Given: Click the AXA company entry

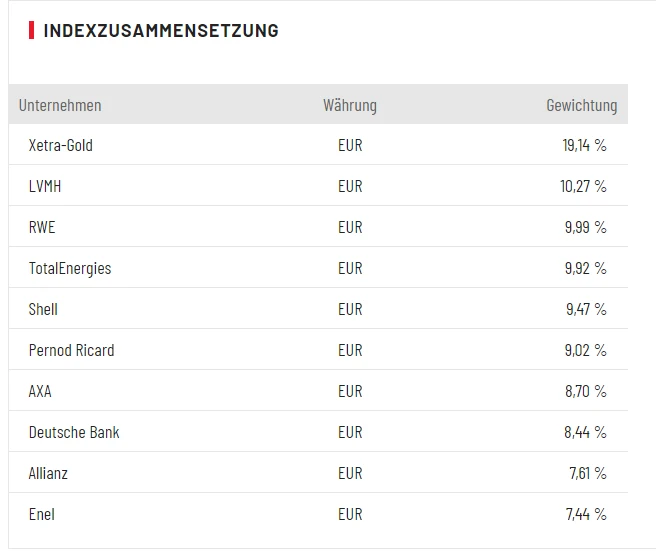Looking at the screenshot, I should click(x=40, y=391).
